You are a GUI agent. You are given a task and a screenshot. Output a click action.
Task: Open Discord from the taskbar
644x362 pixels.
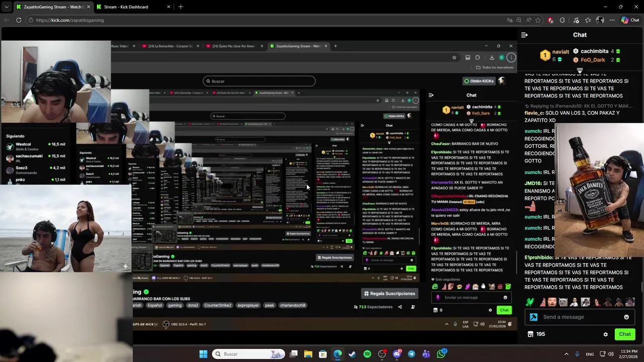tap(397, 354)
